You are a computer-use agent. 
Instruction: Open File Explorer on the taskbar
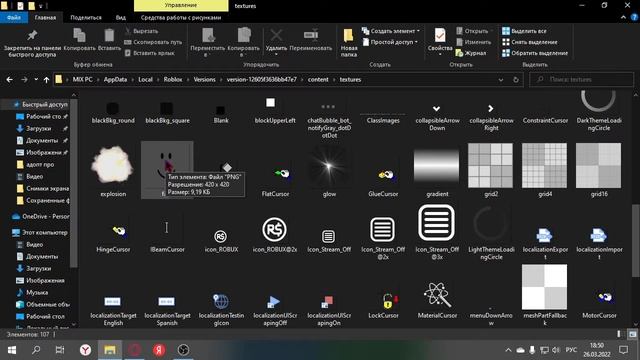coord(110,350)
